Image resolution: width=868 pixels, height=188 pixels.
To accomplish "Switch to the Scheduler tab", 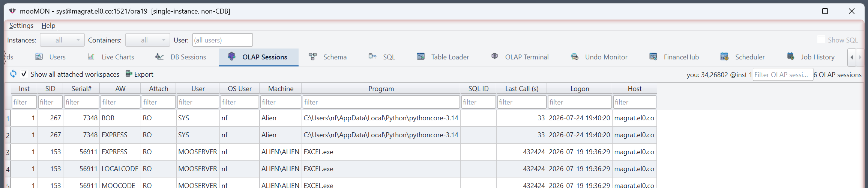I will tap(743, 57).
